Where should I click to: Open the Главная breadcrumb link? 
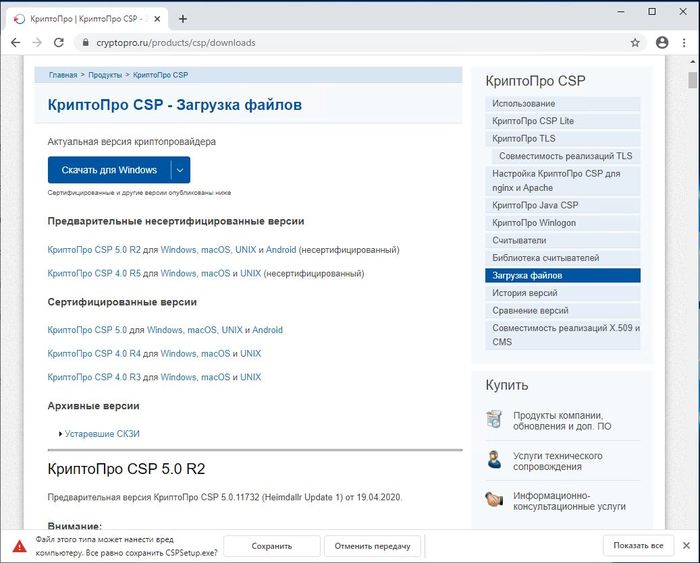point(63,75)
